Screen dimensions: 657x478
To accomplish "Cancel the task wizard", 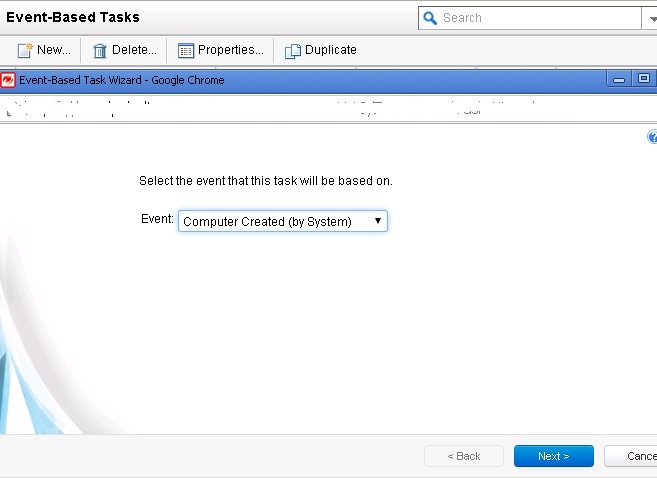I will (634, 456).
